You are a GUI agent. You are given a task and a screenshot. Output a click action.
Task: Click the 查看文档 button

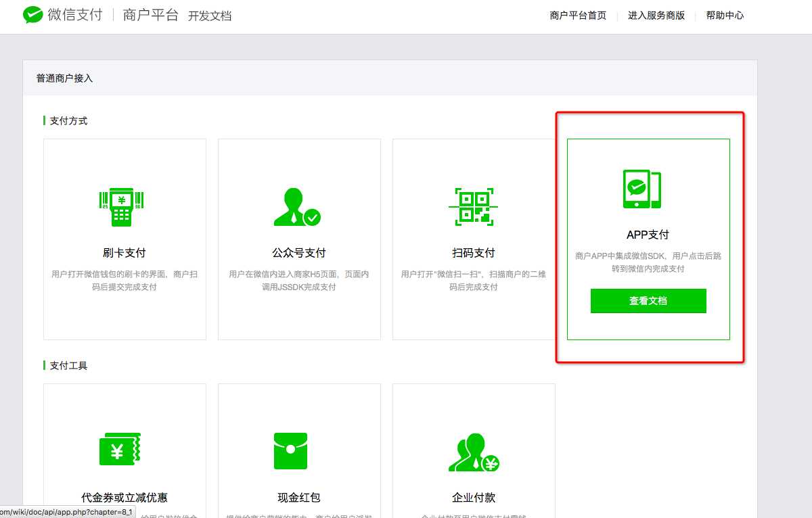(x=648, y=301)
